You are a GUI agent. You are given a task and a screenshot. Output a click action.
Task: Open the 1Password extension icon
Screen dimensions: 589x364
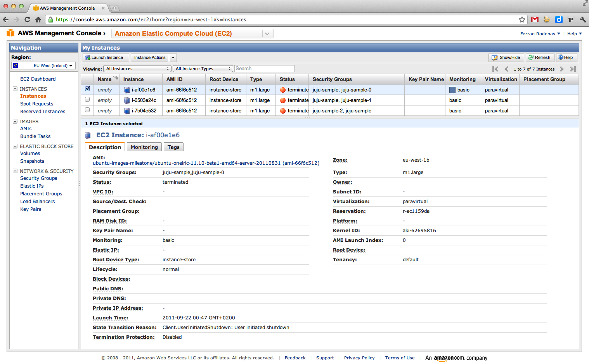tap(571, 19)
